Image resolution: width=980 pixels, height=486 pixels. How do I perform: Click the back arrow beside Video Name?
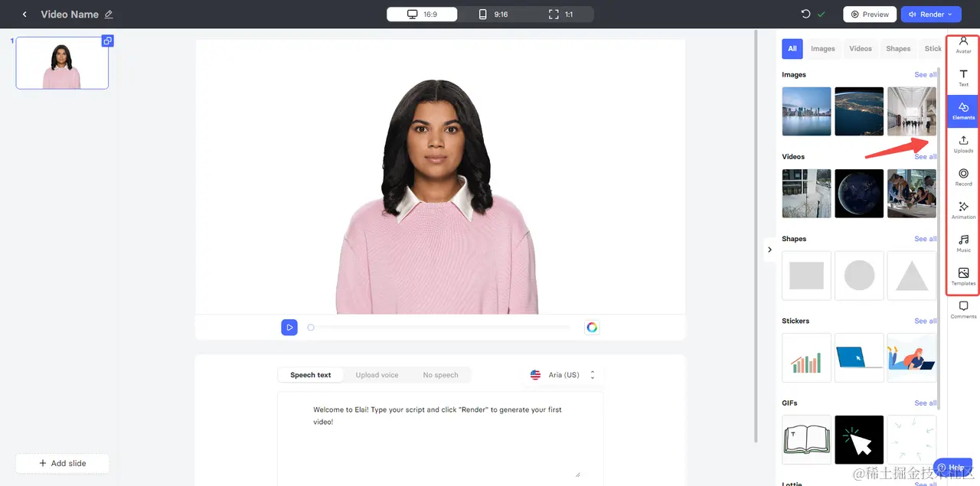coord(24,15)
